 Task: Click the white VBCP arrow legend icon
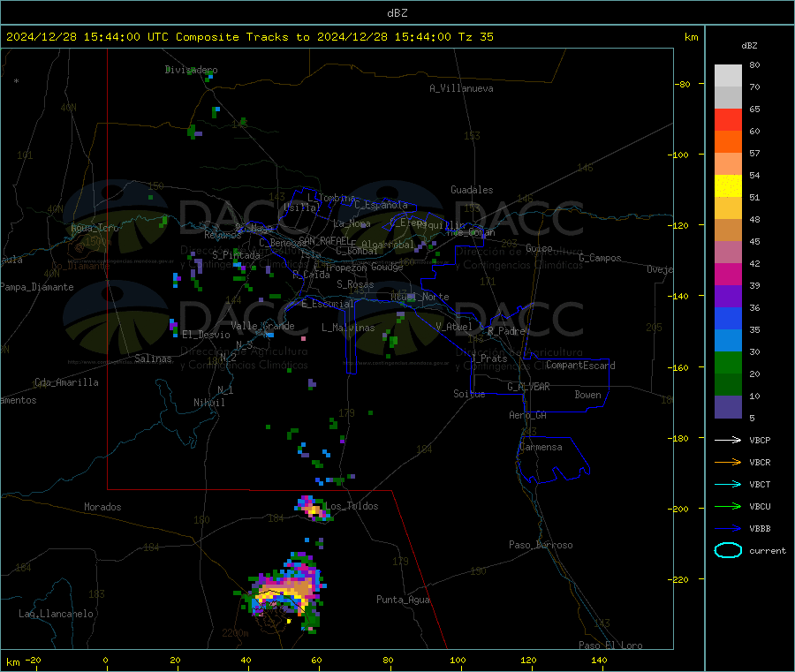728,440
